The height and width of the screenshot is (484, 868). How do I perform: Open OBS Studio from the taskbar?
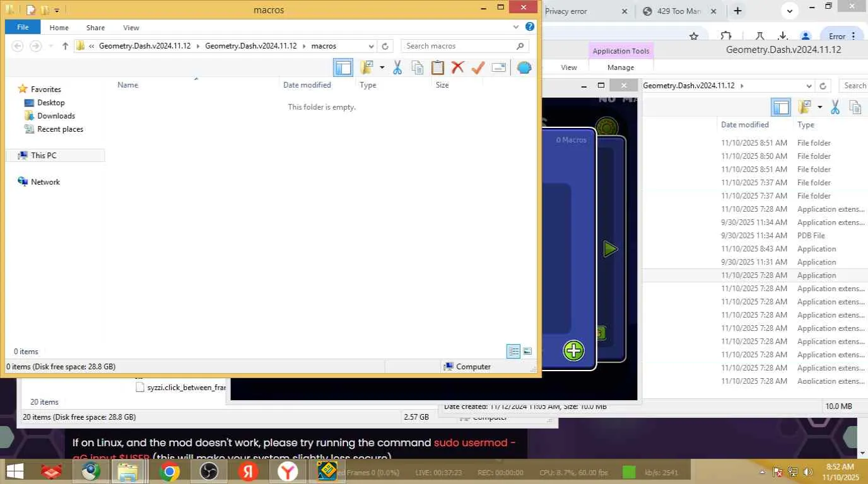[x=208, y=471]
